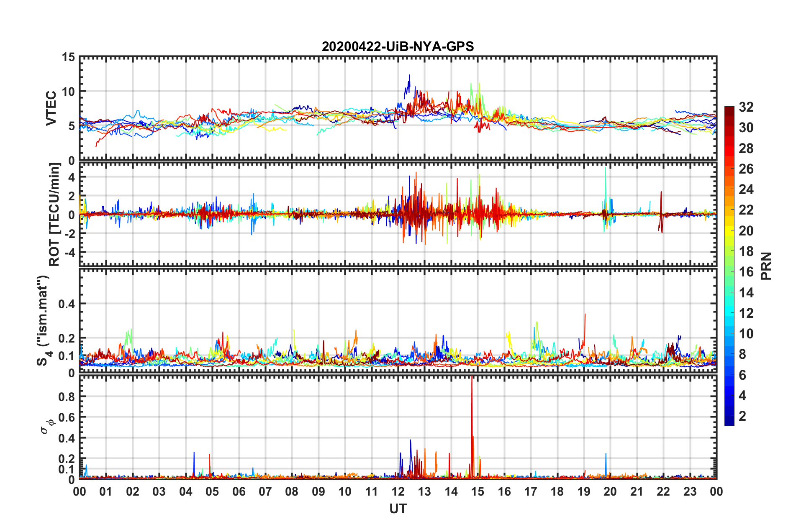The image size is (796, 532).
Task: Select colorbar tick label 28
Action: pyautogui.click(x=746, y=148)
